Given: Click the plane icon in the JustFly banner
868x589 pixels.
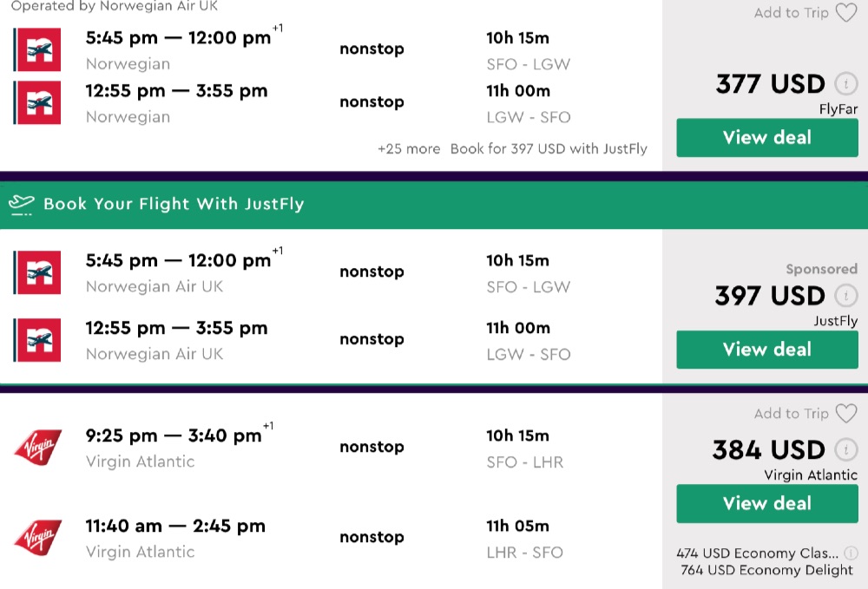Looking at the screenshot, I should pos(21,205).
